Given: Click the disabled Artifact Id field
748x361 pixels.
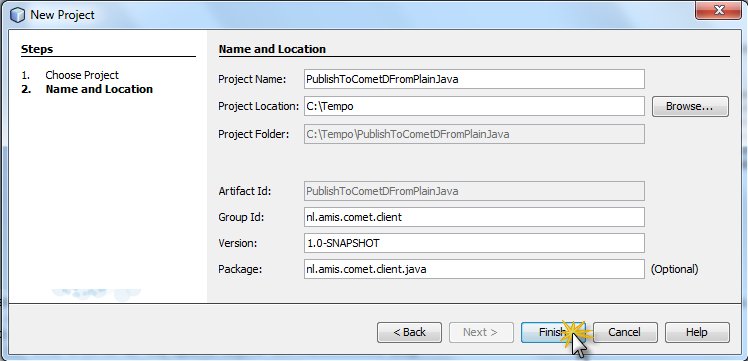Looking at the screenshot, I should coord(474,191).
